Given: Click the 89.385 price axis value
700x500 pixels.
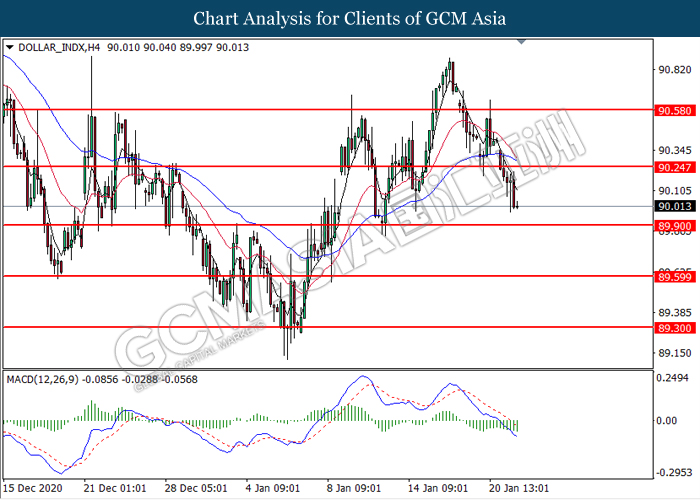Looking at the screenshot, I should coord(675,312).
